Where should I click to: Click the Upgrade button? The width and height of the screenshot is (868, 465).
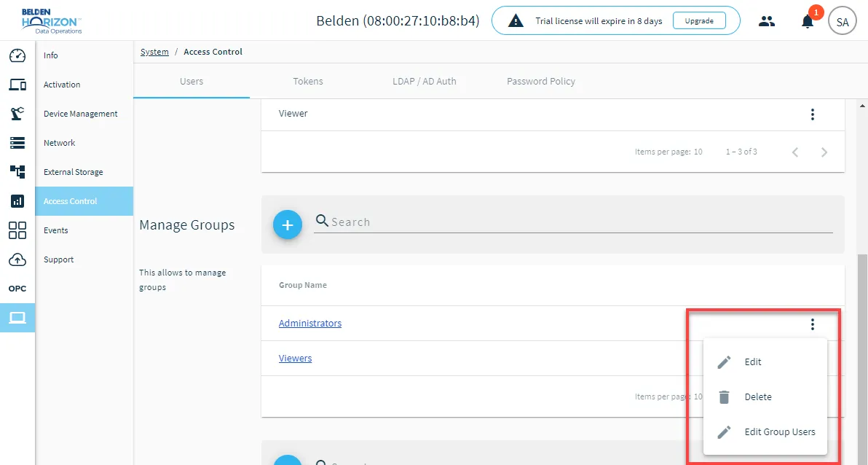coord(699,21)
